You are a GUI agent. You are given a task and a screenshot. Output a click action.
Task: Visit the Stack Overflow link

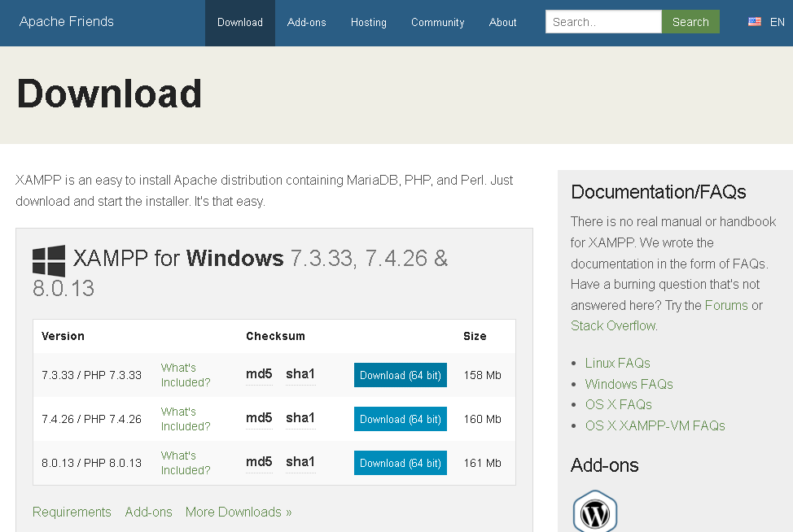click(x=613, y=326)
